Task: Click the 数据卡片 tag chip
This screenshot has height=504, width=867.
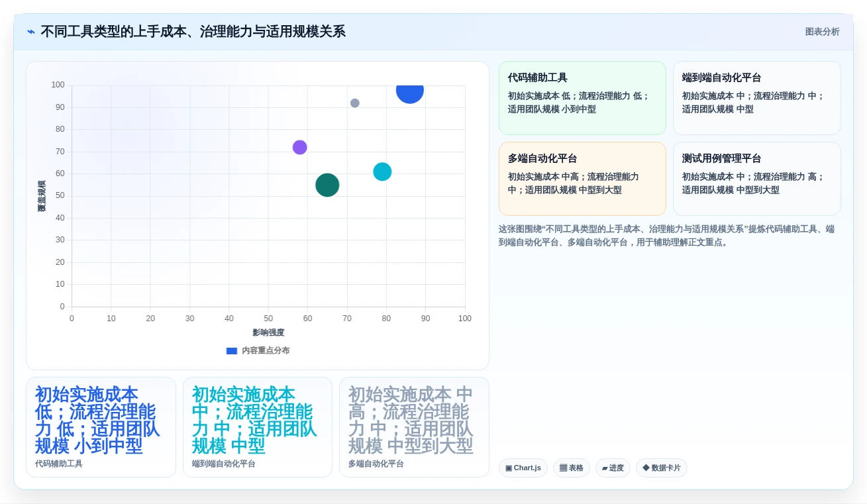Action: tap(662, 468)
